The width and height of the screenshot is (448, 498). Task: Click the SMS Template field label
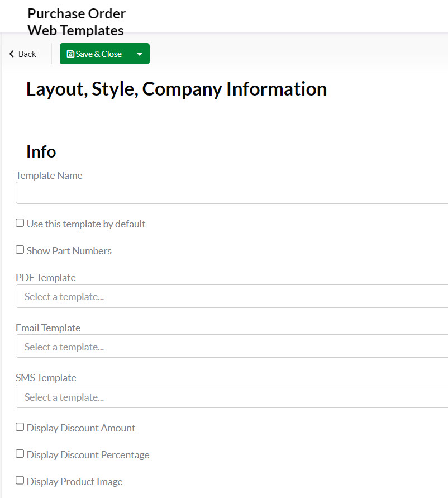46,378
